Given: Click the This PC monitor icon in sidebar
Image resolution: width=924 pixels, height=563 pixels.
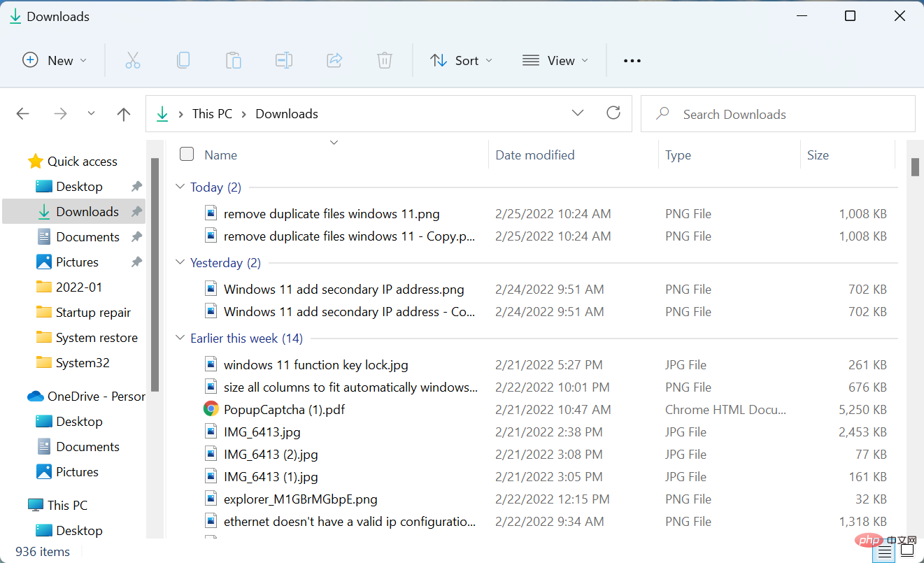Looking at the screenshot, I should (x=36, y=505).
